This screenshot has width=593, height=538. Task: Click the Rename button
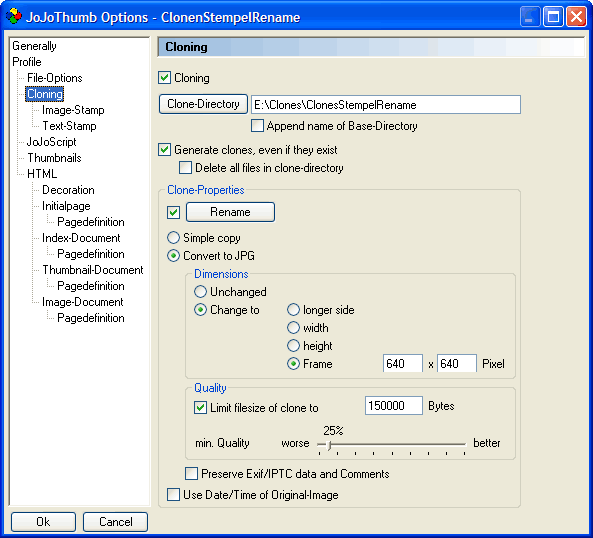[230, 212]
